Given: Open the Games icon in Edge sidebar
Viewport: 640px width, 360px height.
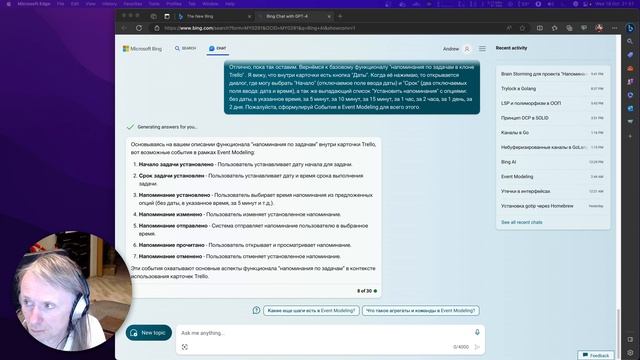Looking at the screenshot, I should click(630, 82).
